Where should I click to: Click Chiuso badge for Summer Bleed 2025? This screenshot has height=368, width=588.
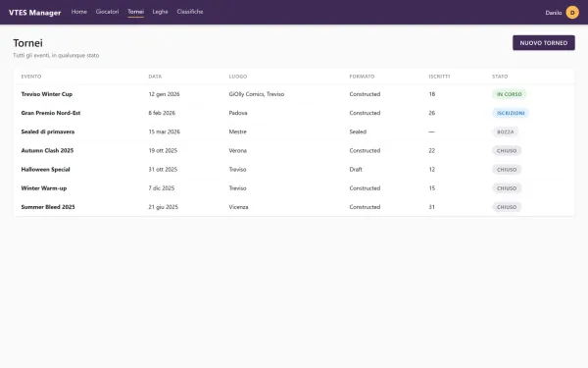coord(507,207)
